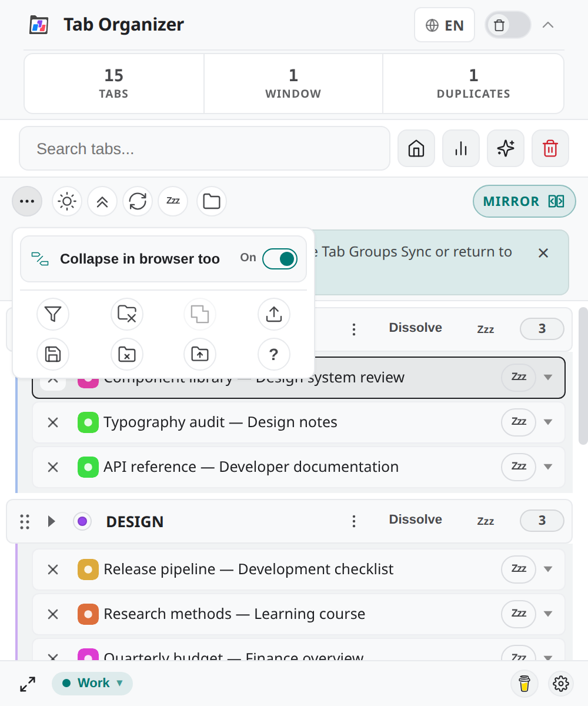Close the Release pipeline tab
The height and width of the screenshot is (706, 588).
[x=53, y=569]
